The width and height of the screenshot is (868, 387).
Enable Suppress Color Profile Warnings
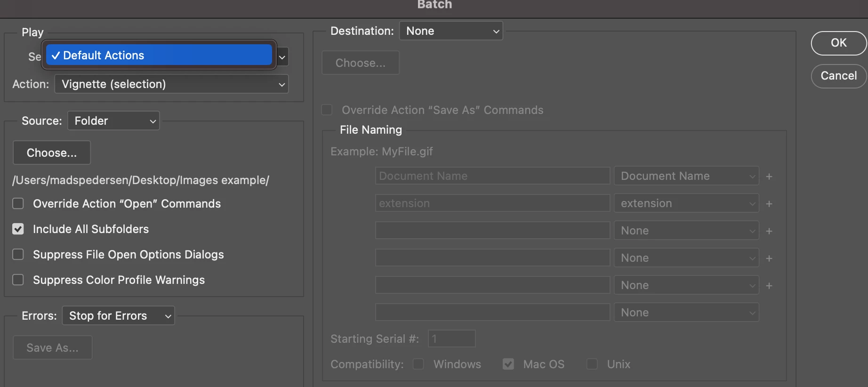[18, 280]
